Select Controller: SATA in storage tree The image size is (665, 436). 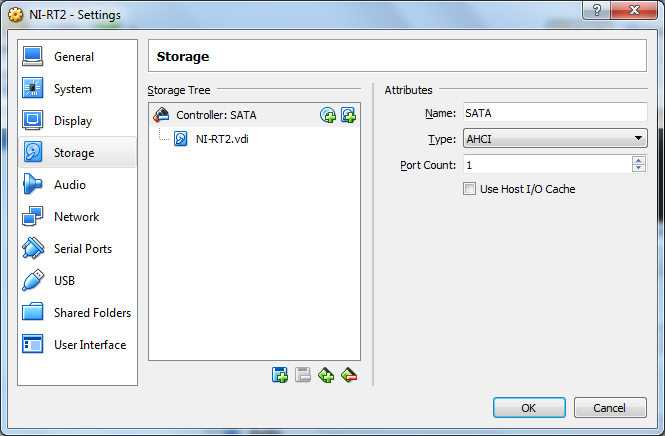point(215,115)
